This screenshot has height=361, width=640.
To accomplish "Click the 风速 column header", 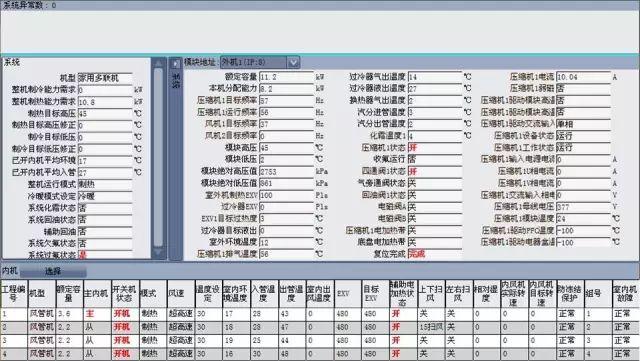I will pos(180,294).
